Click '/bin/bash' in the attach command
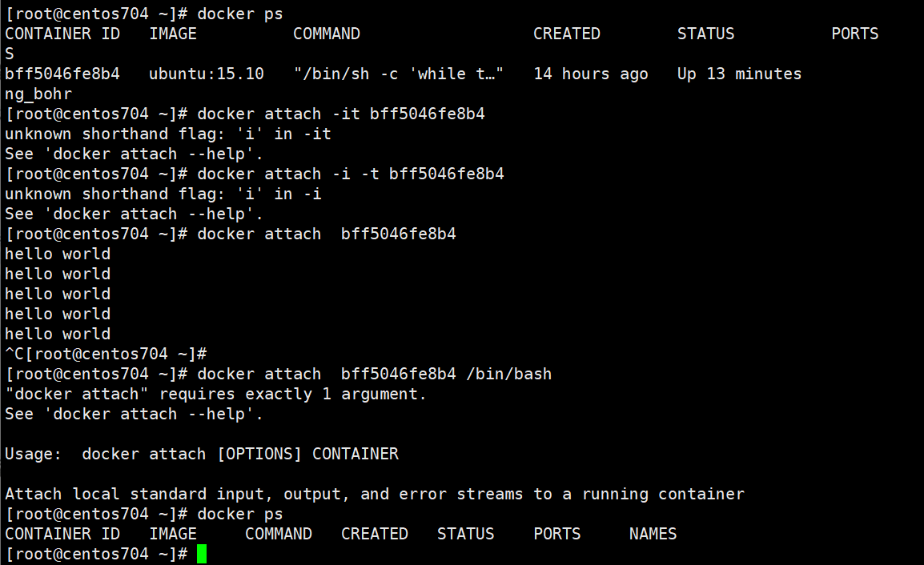Screen dimensions: 924x565 pyautogui.click(x=509, y=374)
